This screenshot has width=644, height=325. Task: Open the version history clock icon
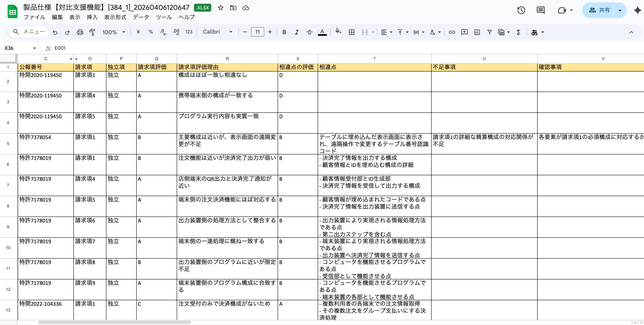coord(521,10)
